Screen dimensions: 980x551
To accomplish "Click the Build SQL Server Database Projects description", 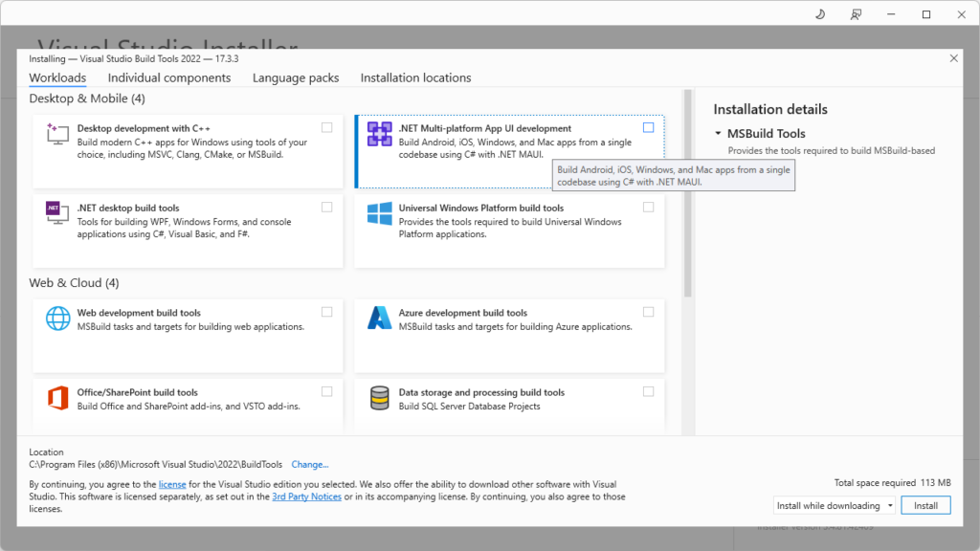I will pyautogui.click(x=469, y=406).
